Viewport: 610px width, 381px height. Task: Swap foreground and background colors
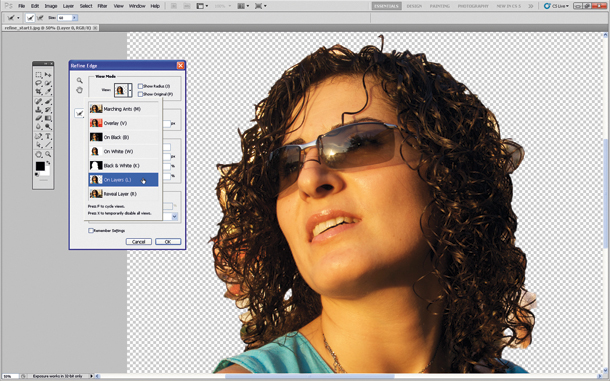(49, 163)
